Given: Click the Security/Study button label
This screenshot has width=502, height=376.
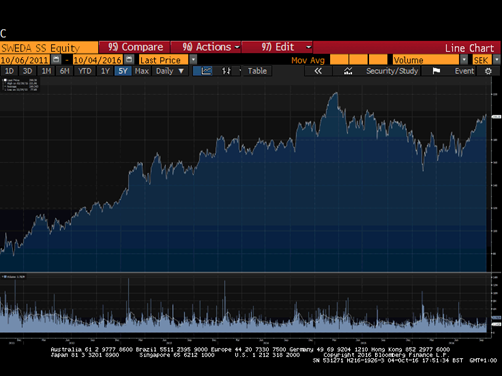Looking at the screenshot, I should coord(392,71).
